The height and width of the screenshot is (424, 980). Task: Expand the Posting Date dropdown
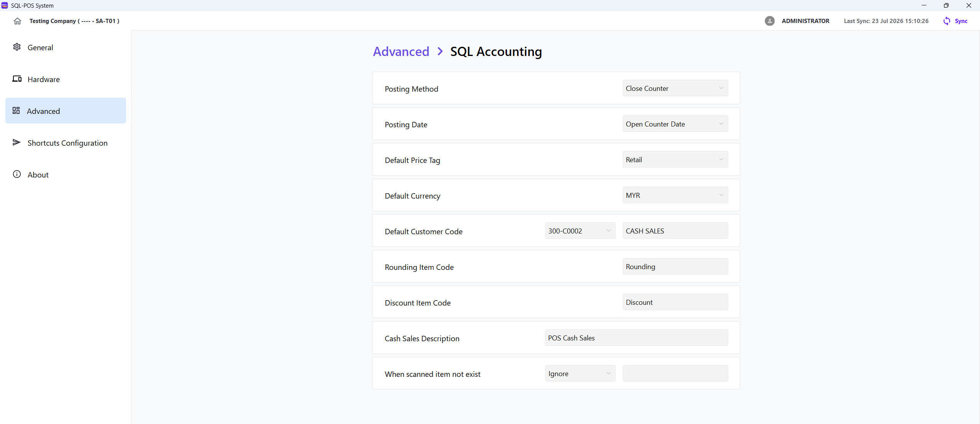coord(675,124)
